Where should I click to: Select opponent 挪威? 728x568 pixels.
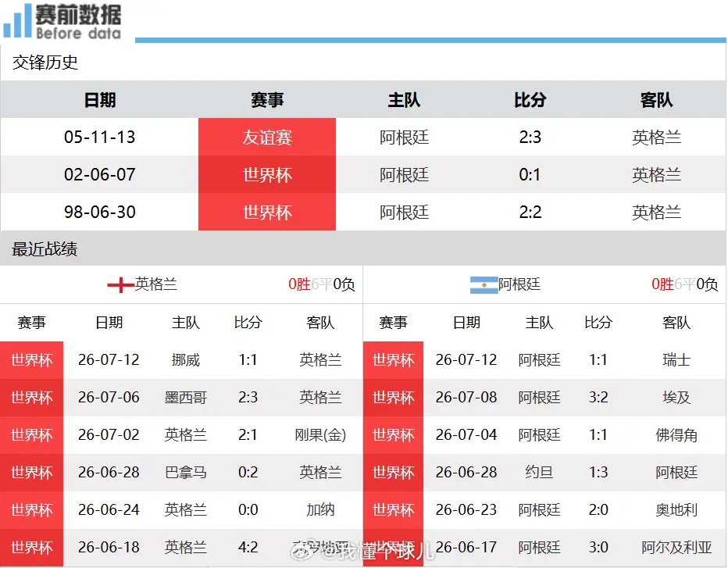click(x=185, y=360)
